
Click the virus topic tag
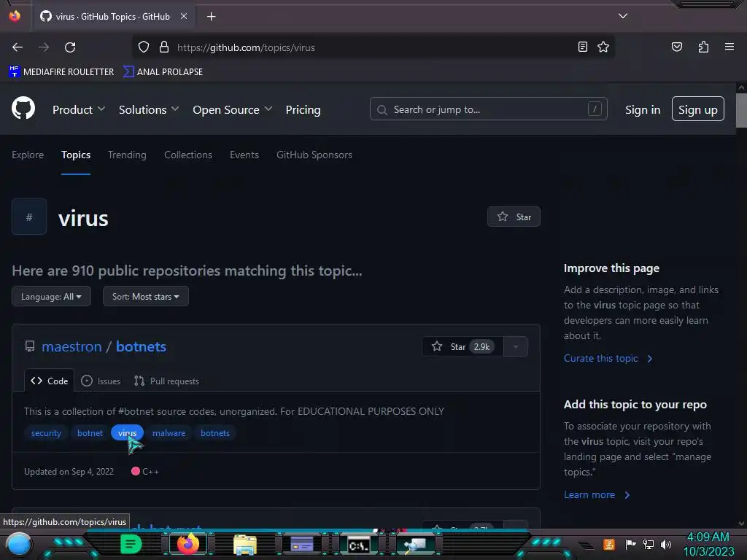(x=127, y=433)
